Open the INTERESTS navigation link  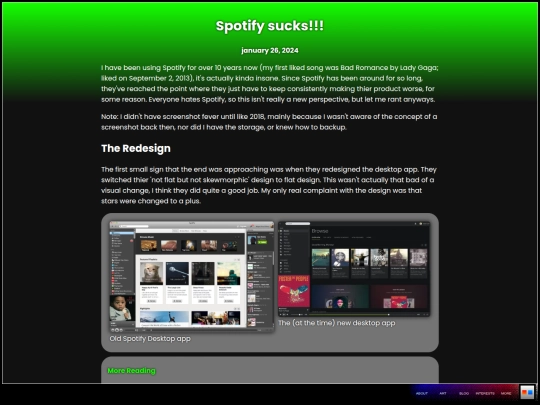pos(485,393)
